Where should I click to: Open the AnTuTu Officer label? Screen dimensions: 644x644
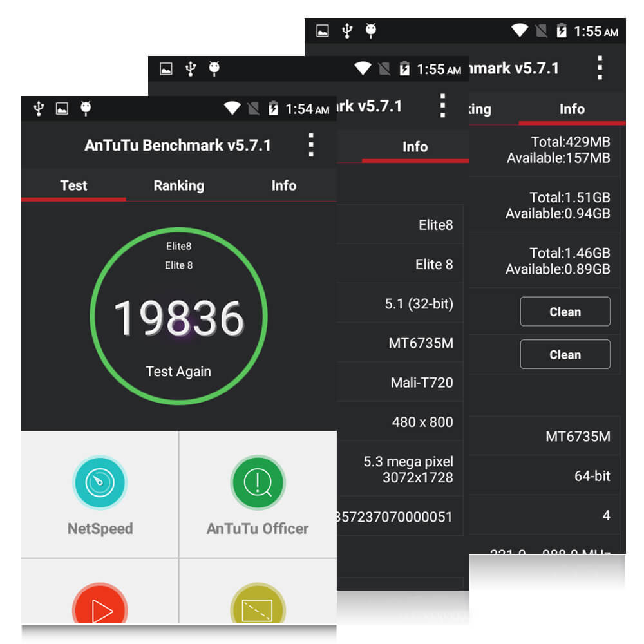click(258, 528)
